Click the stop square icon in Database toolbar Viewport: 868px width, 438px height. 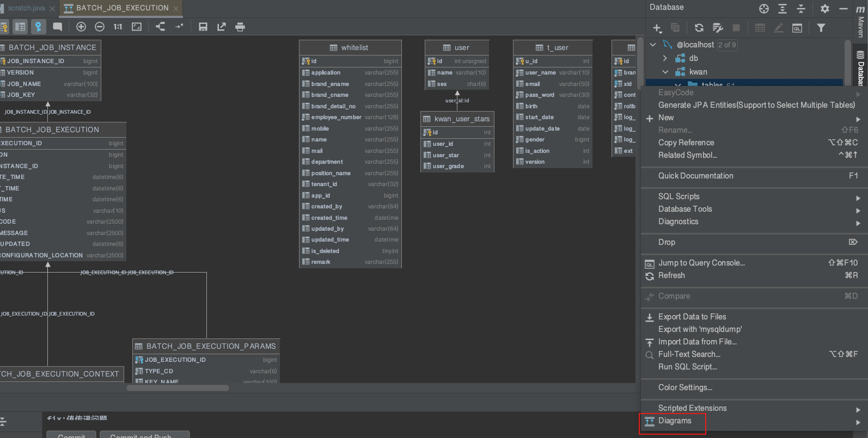pos(736,28)
